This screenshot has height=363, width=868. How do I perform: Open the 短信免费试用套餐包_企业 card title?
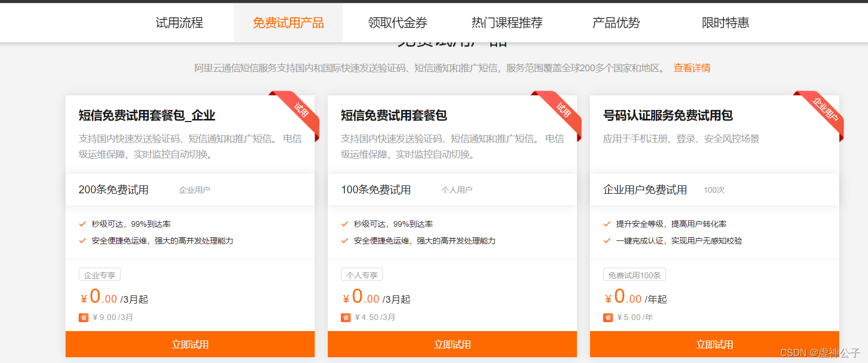click(x=147, y=115)
